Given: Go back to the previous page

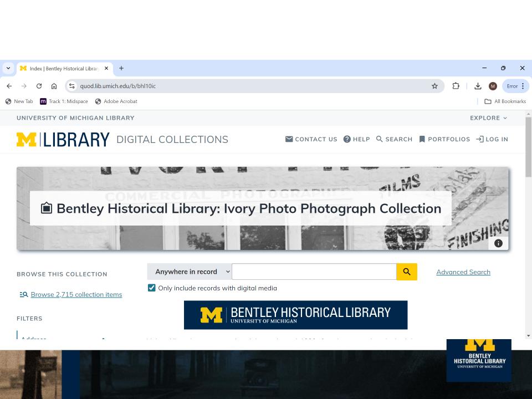Looking at the screenshot, I should point(9,86).
